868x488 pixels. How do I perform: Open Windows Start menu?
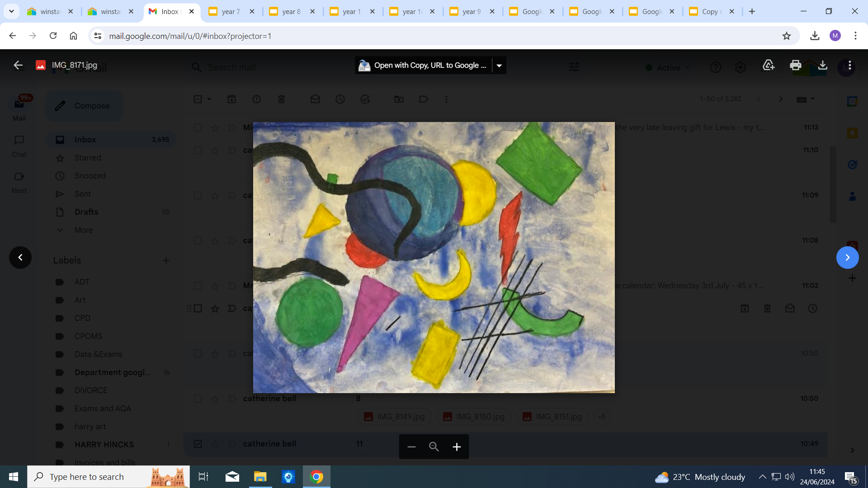click(x=14, y=477)
